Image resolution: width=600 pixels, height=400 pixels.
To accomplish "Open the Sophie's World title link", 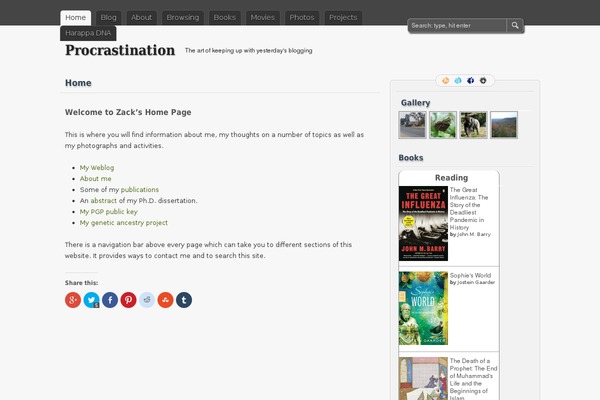I will click(470, 276).
